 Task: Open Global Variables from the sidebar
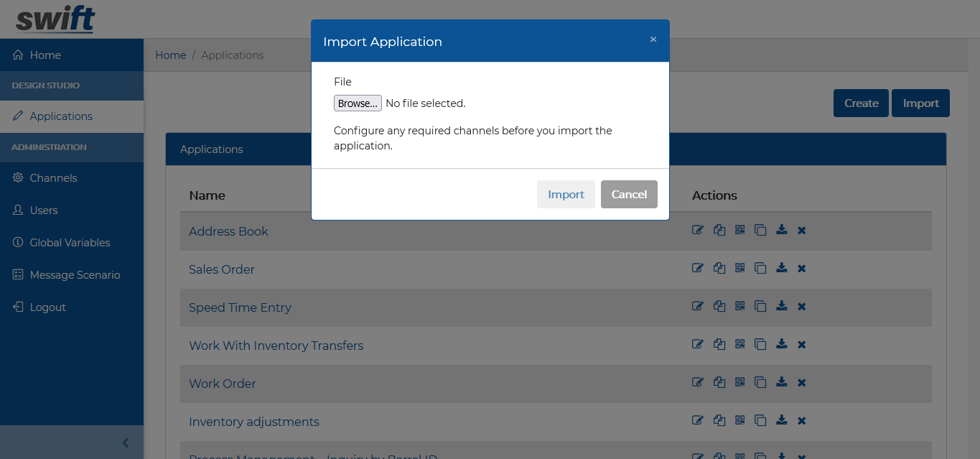click(70, 243)
